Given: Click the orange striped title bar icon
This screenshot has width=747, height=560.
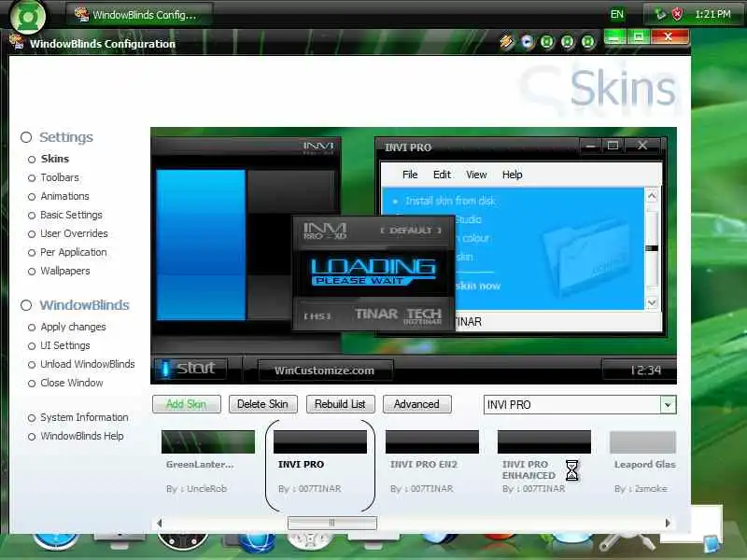Looking at the screenshot, I should 507,42.
